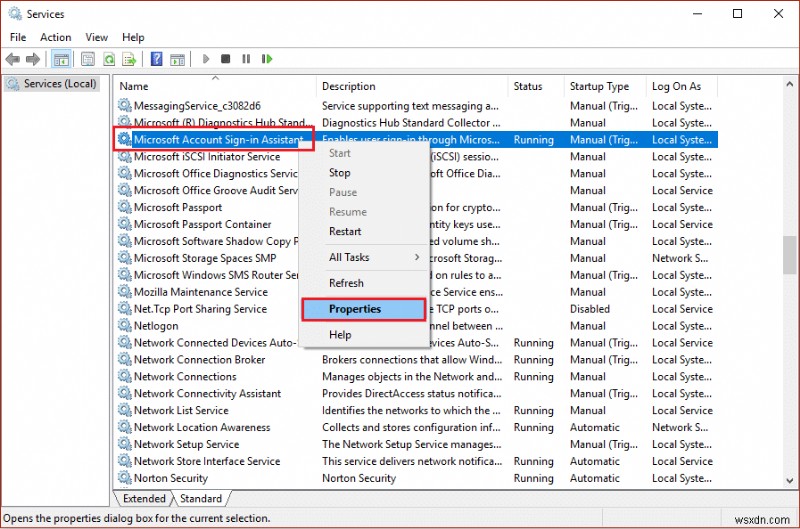Select Services (Local) tree node
This screenshot has width=800, height=529.
click(x=52, y=84)
